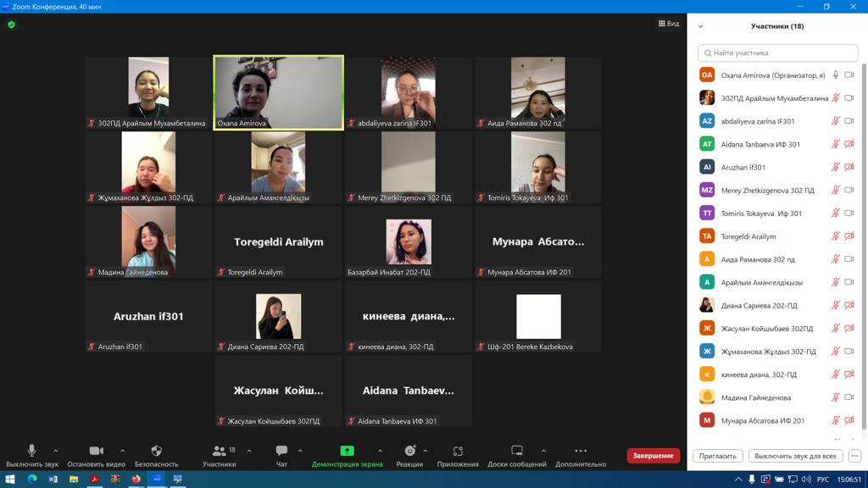This screenshot has height=488, width=868.
Task: Click the Найти участника search field
Action: [777, 53]
